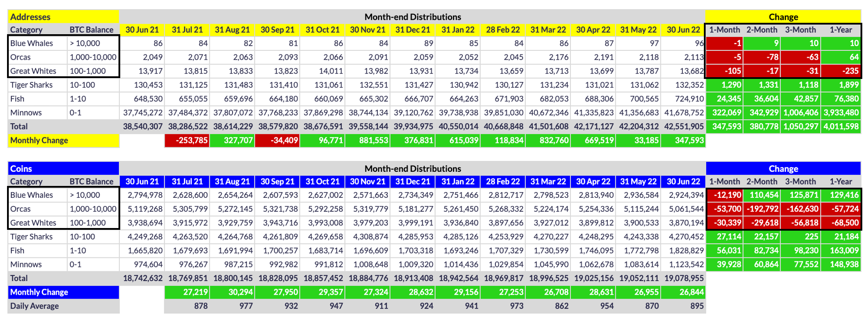Click "3-Month" header in Addresses table
This screenshot has height=321, width=868.
click(801, 29)
